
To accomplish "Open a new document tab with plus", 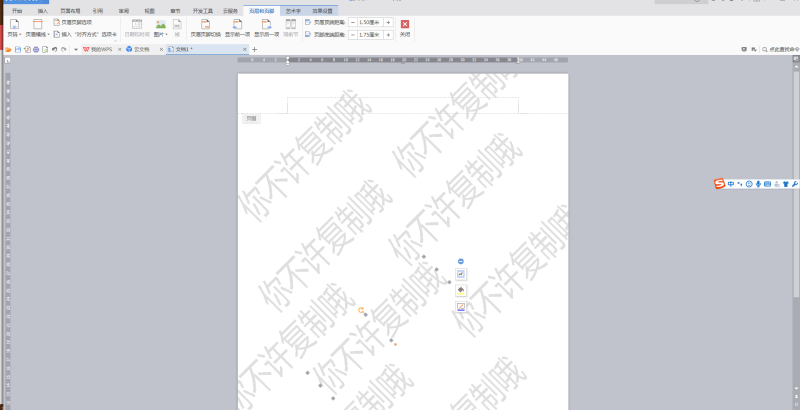I will point(255,49).
